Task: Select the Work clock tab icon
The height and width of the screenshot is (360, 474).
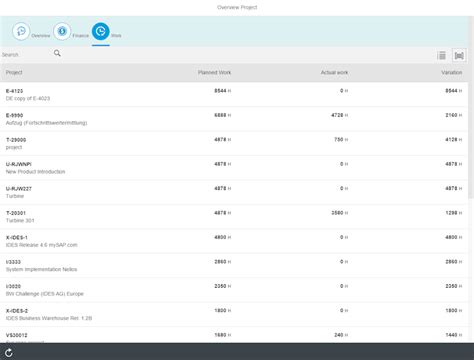Action: pyautogui.click(x=101, y=31)
